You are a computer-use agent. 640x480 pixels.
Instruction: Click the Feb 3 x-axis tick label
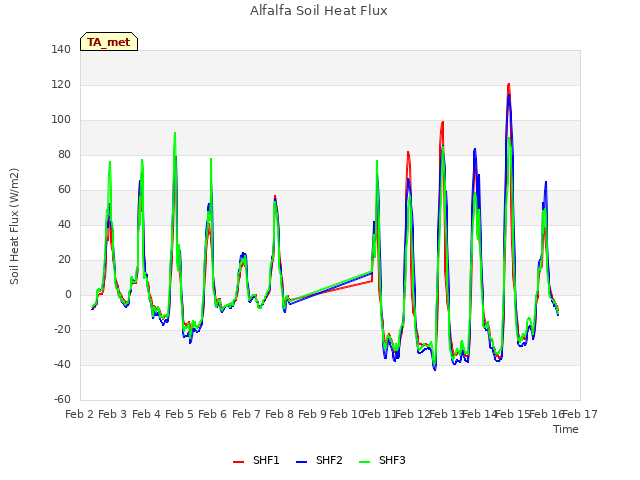(x=113, y=414)
